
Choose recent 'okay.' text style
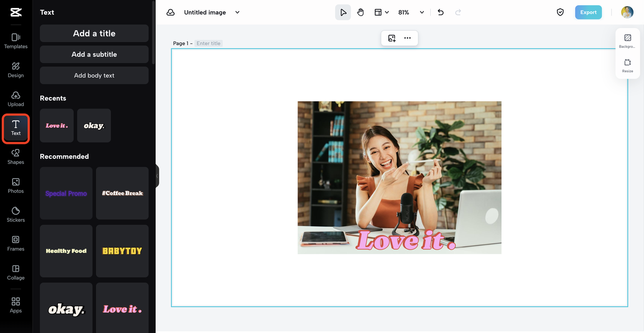tap(94, 125)
